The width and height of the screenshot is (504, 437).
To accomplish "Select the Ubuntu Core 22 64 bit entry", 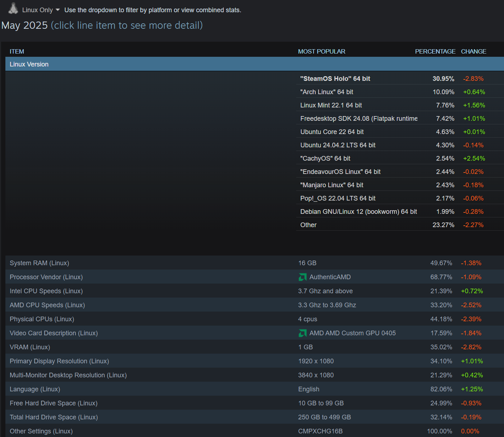I will coord(400,132).
